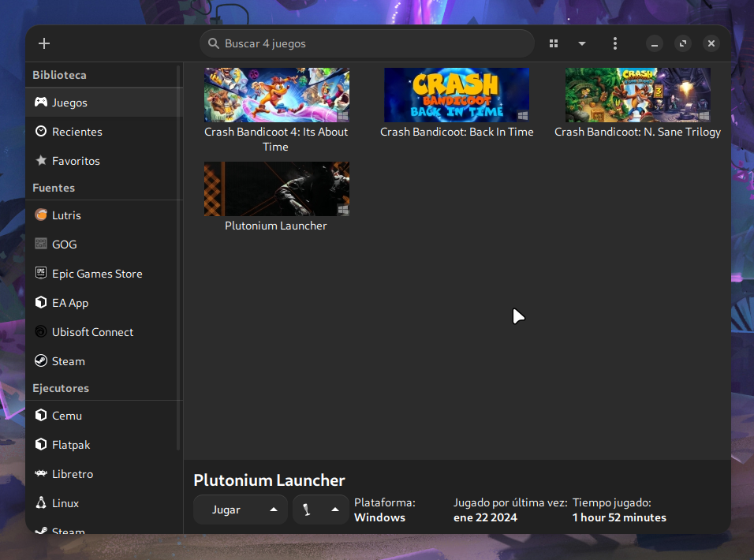Select Juegos in the sidebar
The height and width of the screenshot is (560, 754).
point(104,103)
